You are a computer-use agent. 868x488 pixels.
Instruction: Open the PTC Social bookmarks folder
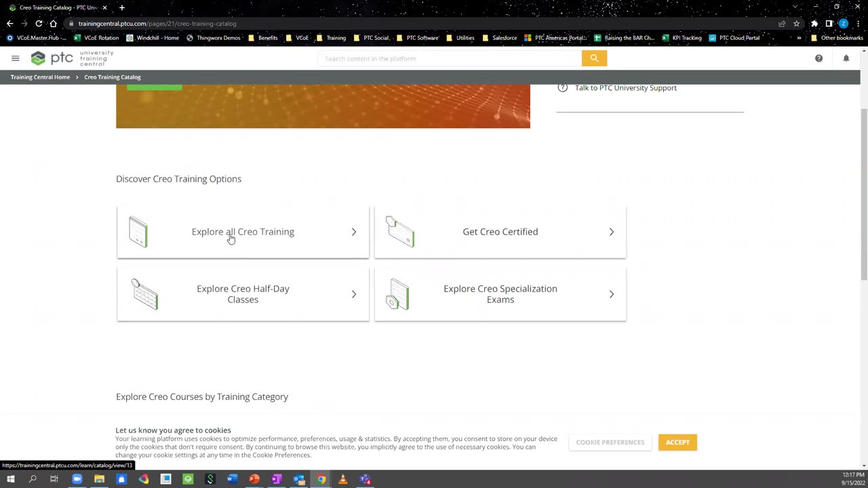coord(372,38)
